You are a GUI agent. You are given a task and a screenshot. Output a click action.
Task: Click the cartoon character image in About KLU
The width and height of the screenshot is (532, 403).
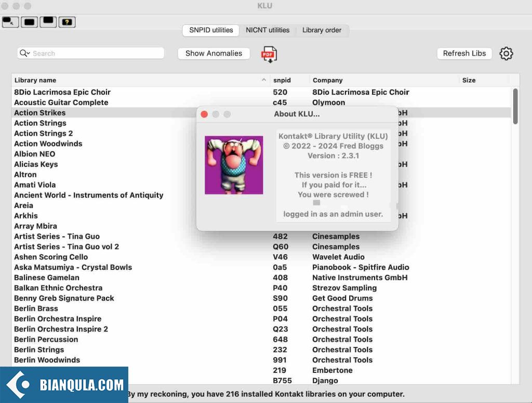point(234,165)
